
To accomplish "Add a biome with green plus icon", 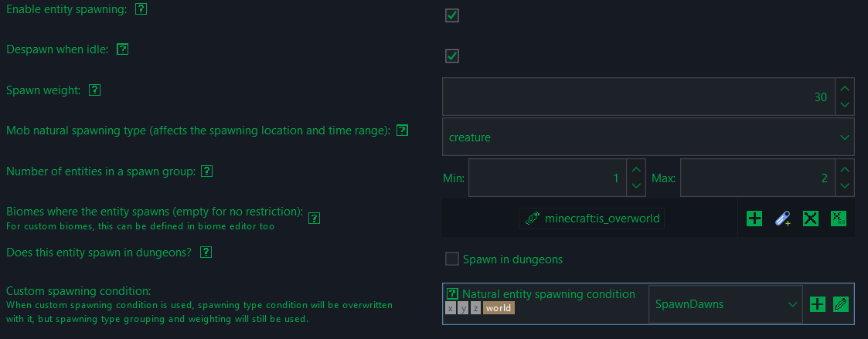I will coord(754,219).
